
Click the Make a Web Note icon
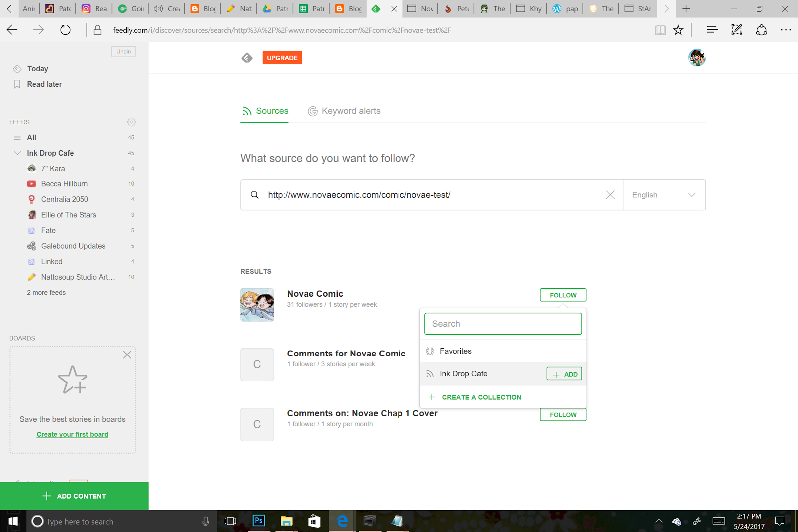click(737, 30)
